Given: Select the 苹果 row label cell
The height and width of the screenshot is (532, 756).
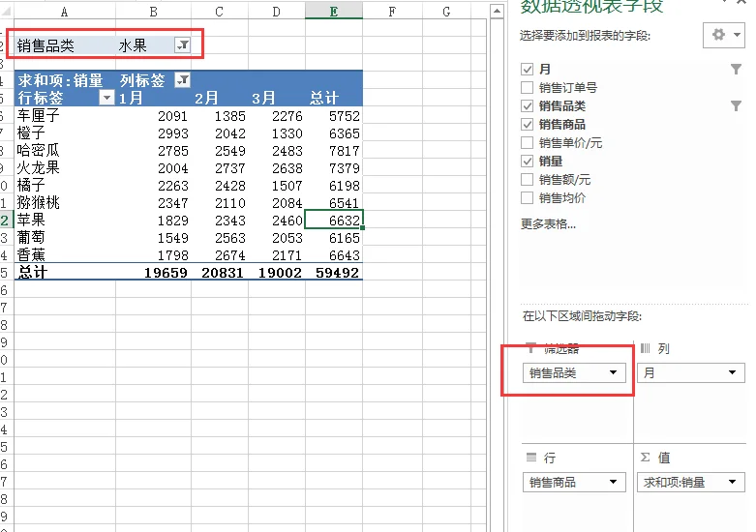Looking at the screenshot, I should pyautogui.click(x=65, y=220).
